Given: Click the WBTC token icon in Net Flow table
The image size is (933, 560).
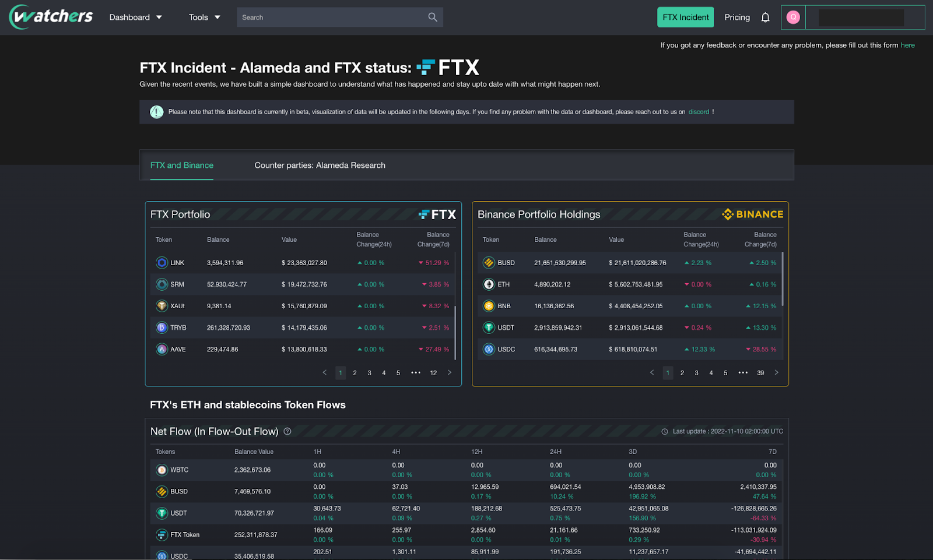Looking at the screenshot, I should click(x=162, y=470).
